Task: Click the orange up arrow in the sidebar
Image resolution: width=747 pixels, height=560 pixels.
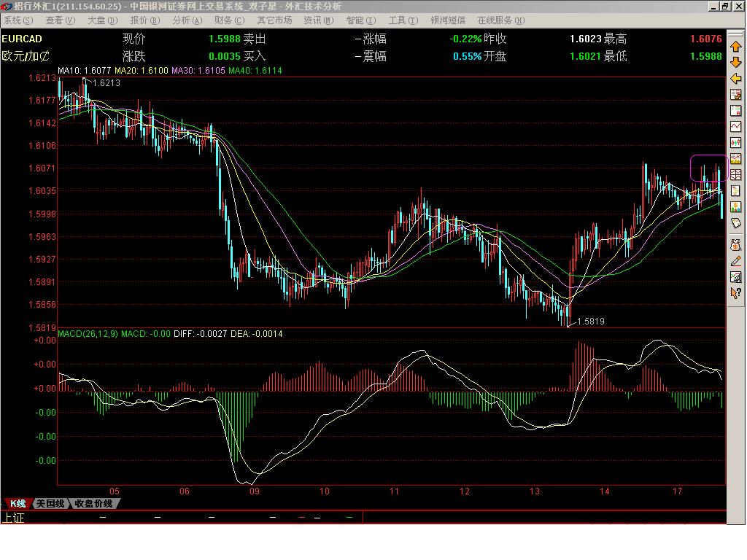Action: 736,47
